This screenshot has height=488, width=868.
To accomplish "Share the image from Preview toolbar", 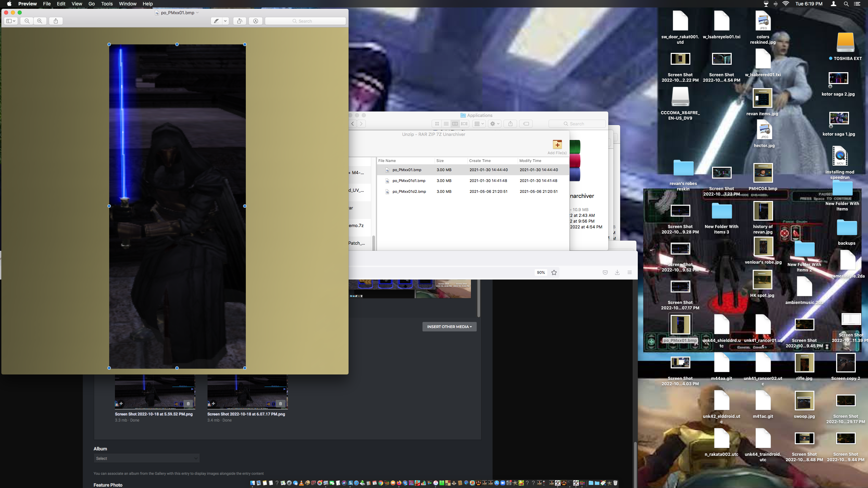I will click(56, 21).
